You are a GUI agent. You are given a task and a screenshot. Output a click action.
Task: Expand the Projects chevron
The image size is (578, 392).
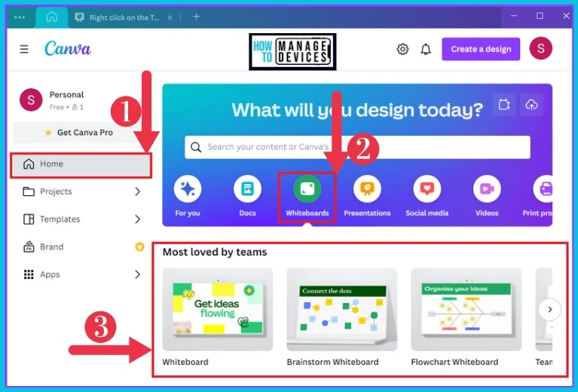click(137, 191)
